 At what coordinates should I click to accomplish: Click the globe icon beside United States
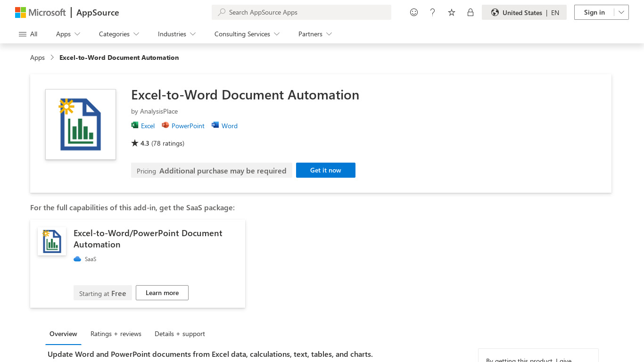click(495, 13)
